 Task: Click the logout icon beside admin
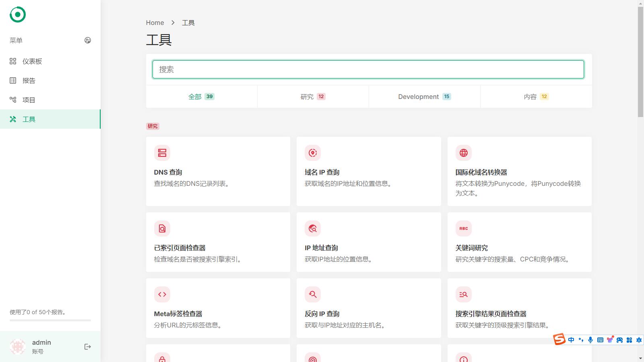pyautogui.click(x=88, y=347)
